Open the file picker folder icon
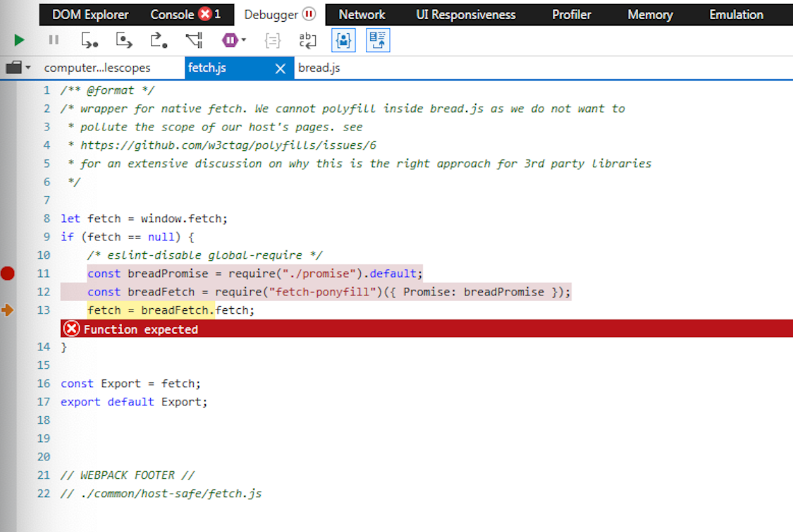This screenshot has width=793, height=532. pyautogui.click(x=13, y=67)
